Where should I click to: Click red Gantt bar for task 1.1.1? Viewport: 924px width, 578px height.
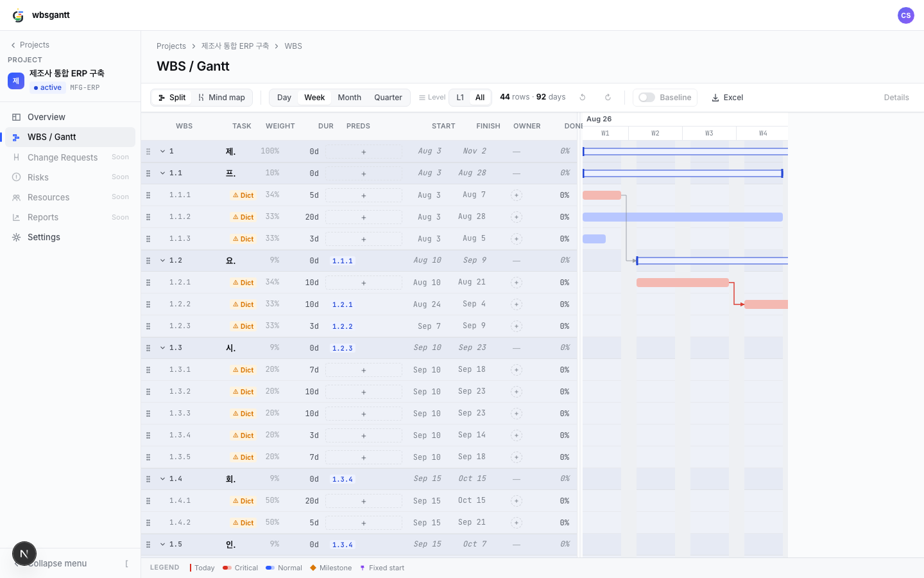tap(602, 195)
